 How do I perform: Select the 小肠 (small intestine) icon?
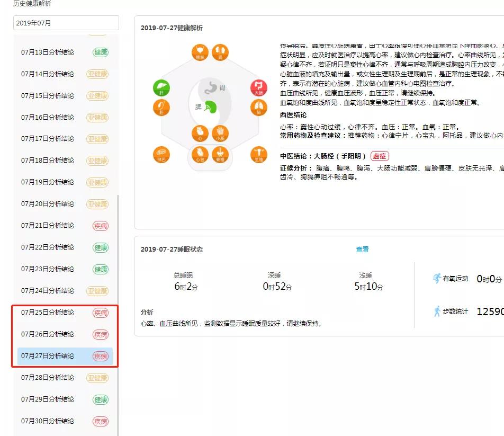tap(220, 134)
